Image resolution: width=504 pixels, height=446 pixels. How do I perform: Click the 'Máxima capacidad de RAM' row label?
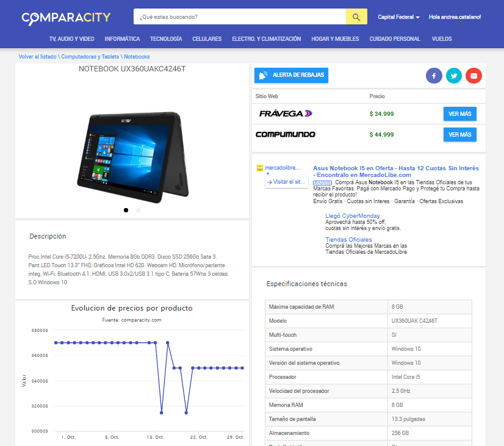coord(301,307)
